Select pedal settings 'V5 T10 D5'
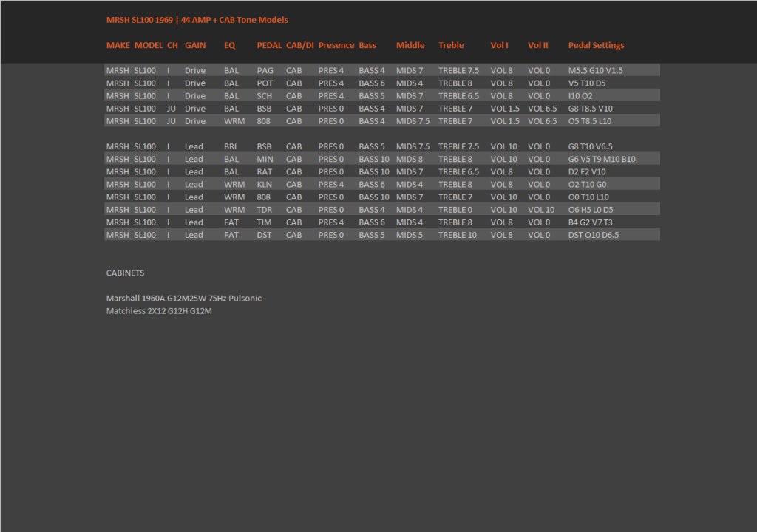This screenshot has height=532, width=757. pos(586,83)
